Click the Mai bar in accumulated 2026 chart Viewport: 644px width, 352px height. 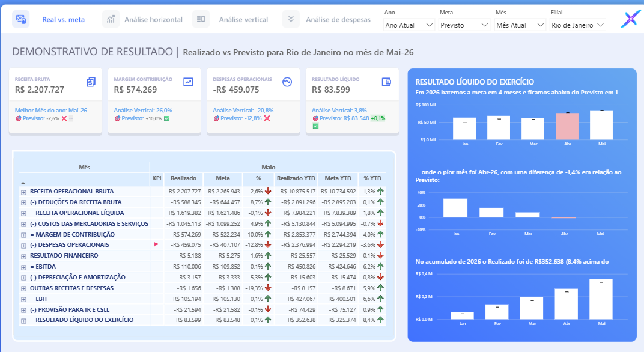coord(601,299)
